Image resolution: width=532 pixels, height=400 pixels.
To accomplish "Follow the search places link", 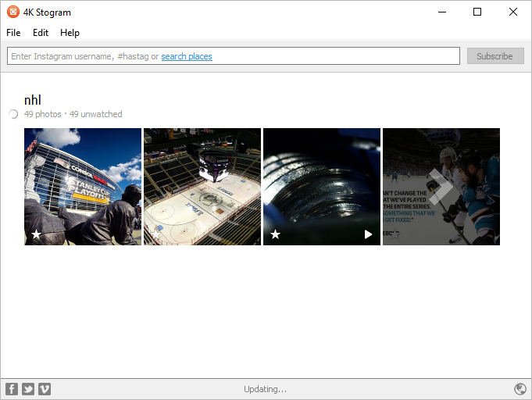I will [x=187, y=56].
